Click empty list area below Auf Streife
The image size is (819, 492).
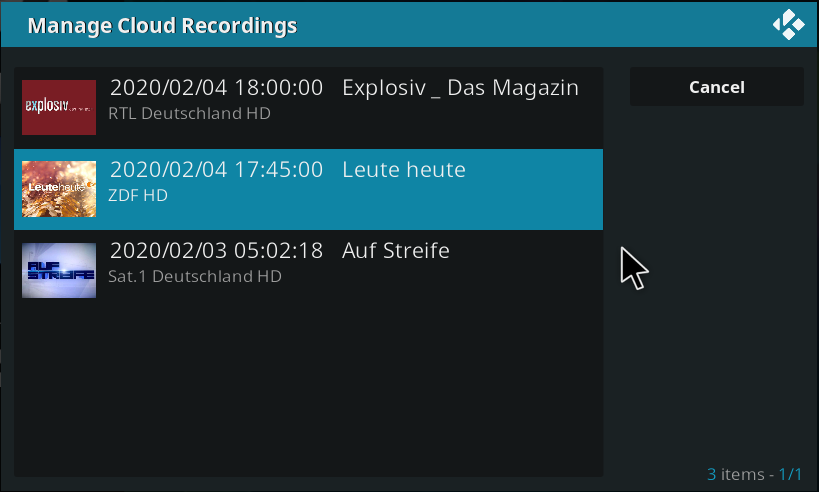tap(308, 386)
